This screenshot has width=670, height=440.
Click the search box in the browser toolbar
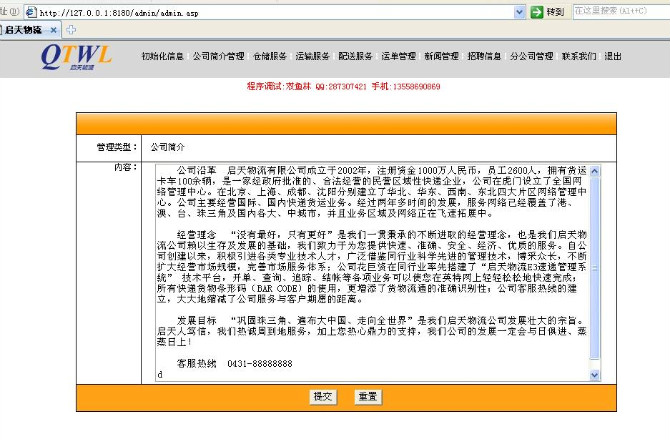(621, 12)
